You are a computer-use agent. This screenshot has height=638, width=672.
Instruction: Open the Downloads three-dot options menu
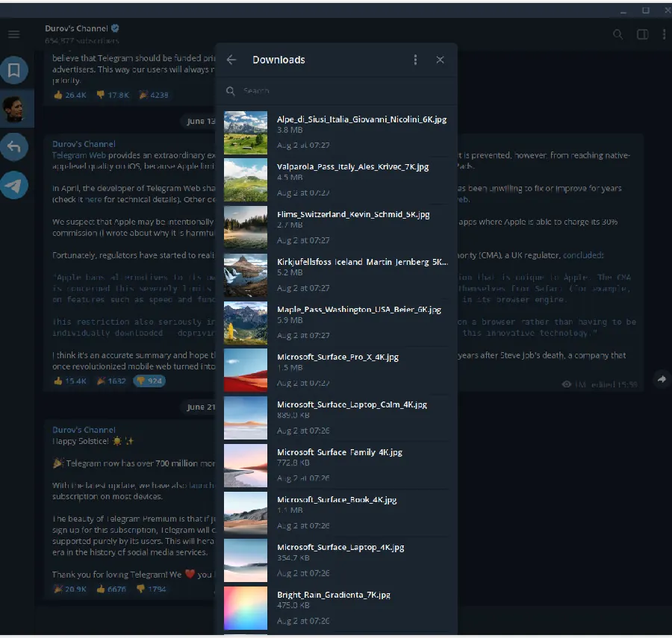(x=415, y=60)
